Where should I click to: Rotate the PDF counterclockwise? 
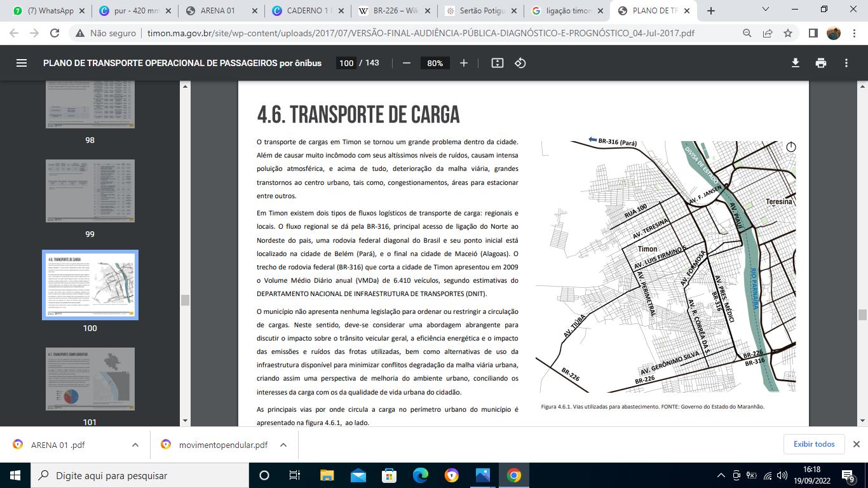520,63
